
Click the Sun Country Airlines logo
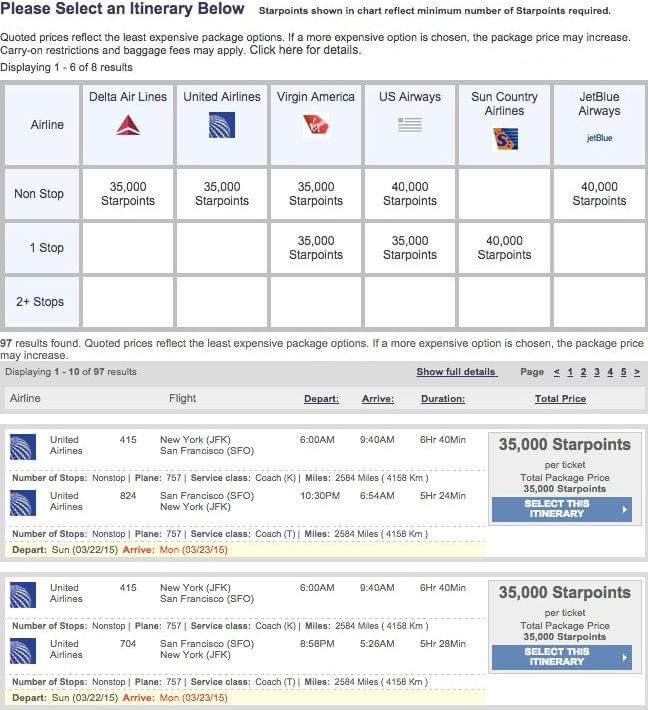(505, 139)
